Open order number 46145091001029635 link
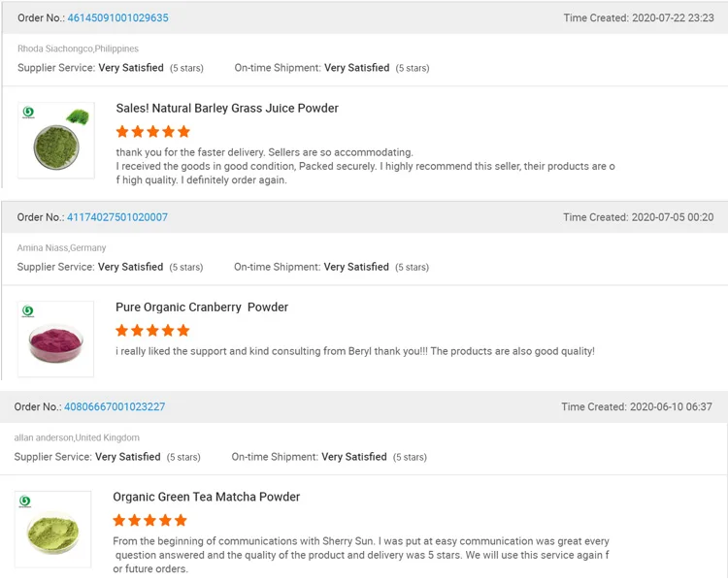This screenshot has width=728, height=582. 117,18
